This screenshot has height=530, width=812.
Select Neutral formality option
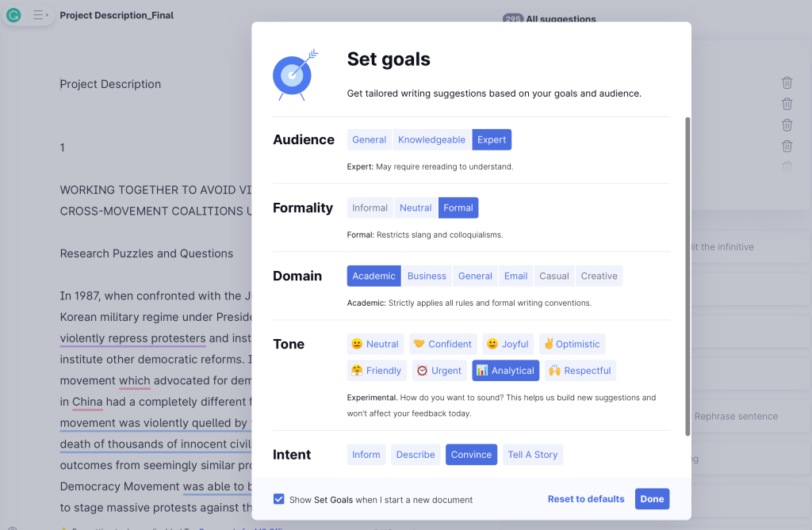(x=416, y=208)
